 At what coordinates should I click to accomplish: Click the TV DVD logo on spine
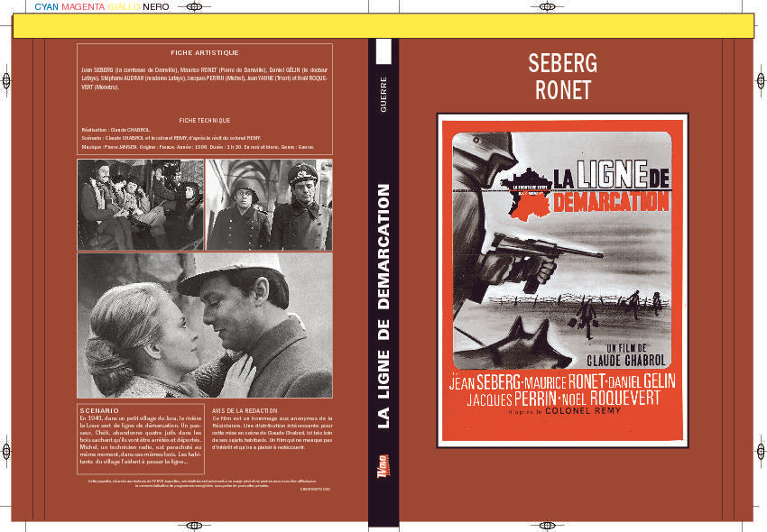(x=383, y=466)
